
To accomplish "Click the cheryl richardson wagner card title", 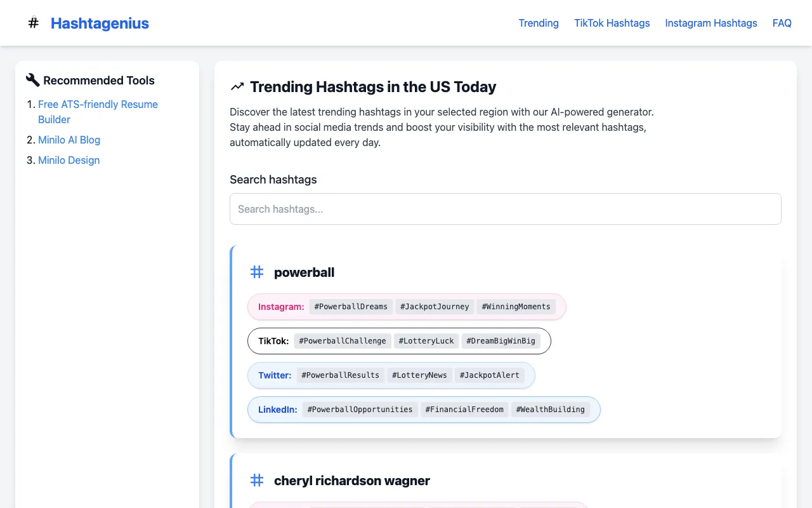I will coord(352,481).
